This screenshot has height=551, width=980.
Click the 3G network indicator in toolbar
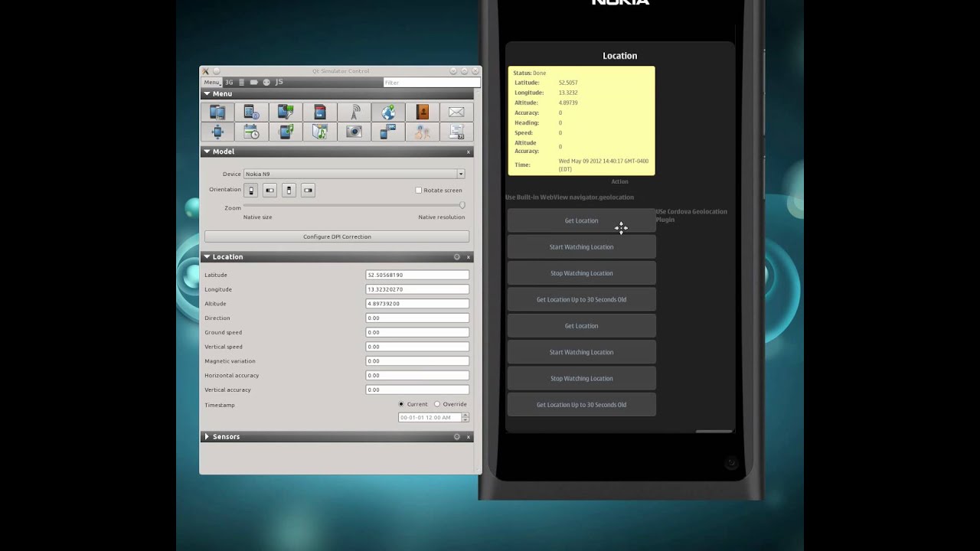pos(229,82)
